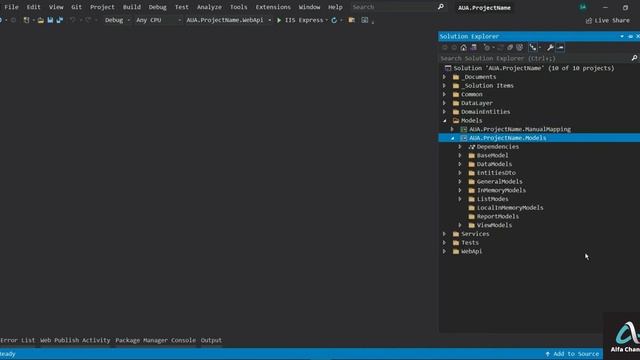Open the AUA.ProjectName.WebApi startup project dropdown
The height and width of the screenshot is (360, 640).
coord(228,20)
